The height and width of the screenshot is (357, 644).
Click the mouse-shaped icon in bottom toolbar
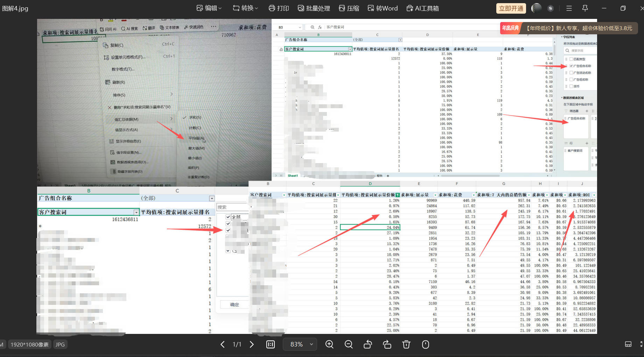click(426, 344)
